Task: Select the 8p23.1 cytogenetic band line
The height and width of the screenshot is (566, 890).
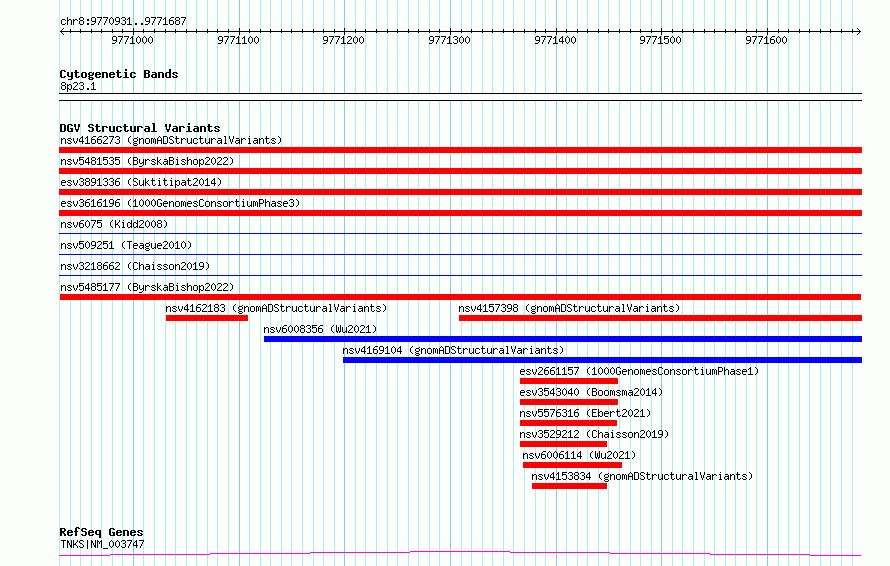Action: [460, 97]
